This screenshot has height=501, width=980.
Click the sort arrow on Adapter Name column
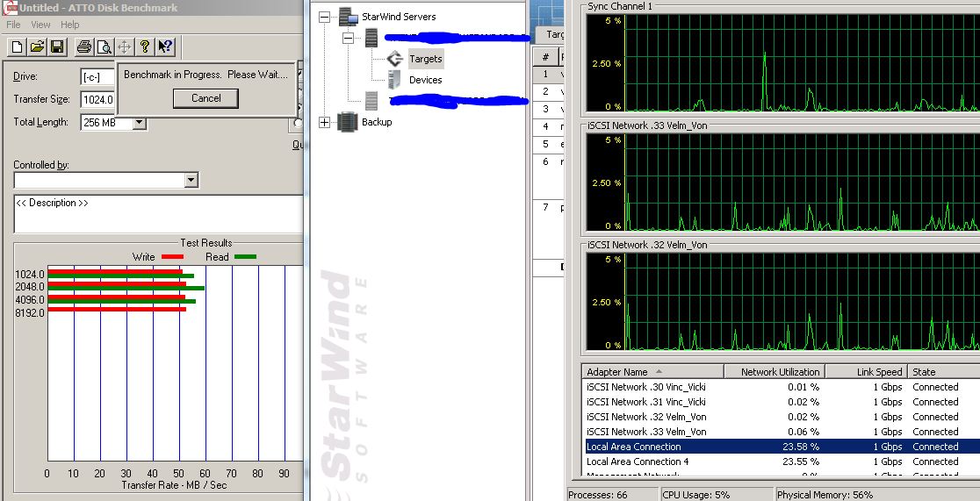point(659,372)
